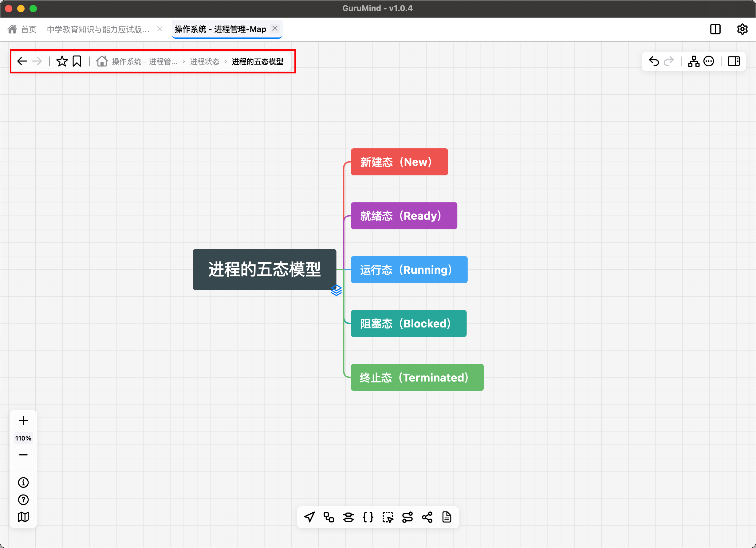Click the bookmark icon in breadcrumb bar

tap(77, 61)
